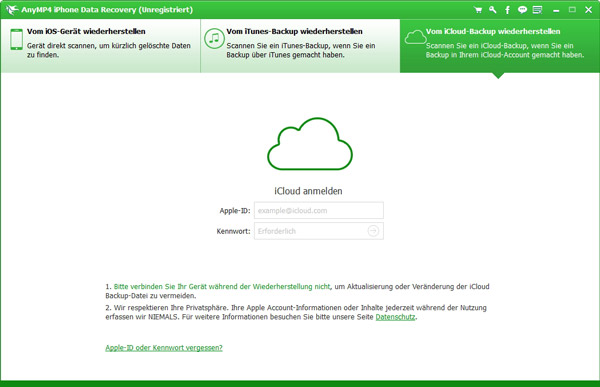Switch to Vom iOS-Gerät wiederherstellen tab
This screenshot has width=600, height=387.
point(100,46)
